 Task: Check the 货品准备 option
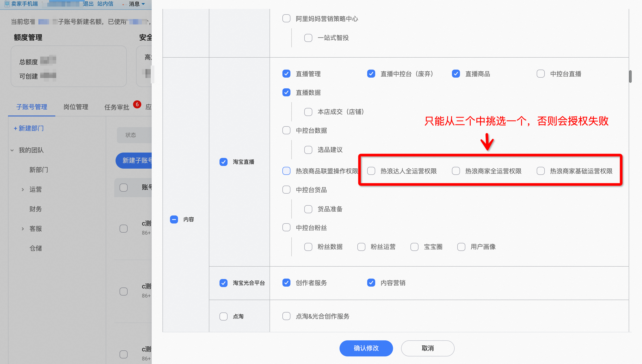[x=308, y=209]
